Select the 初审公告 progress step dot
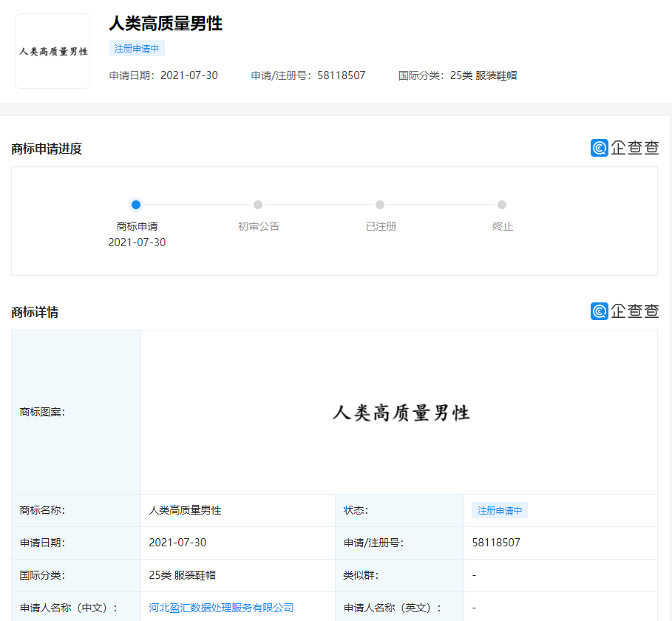Screen dimensions: 672x621 tap(258, 205)
